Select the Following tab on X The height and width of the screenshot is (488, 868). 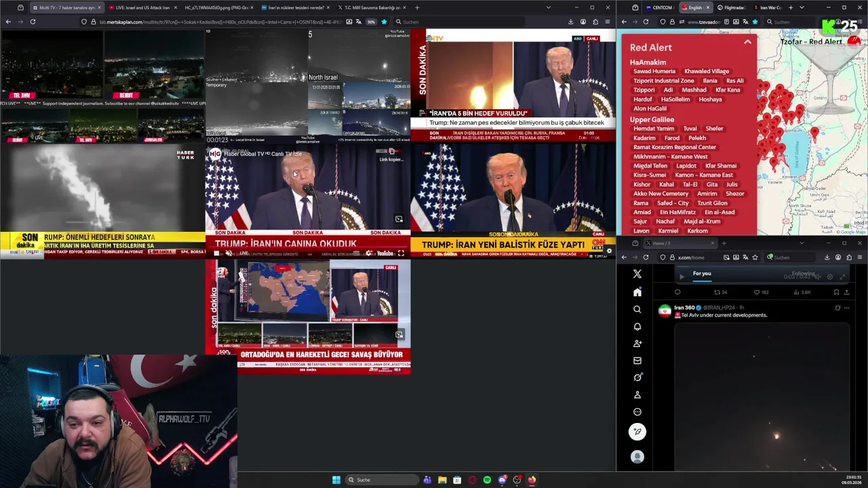point(803,274)
